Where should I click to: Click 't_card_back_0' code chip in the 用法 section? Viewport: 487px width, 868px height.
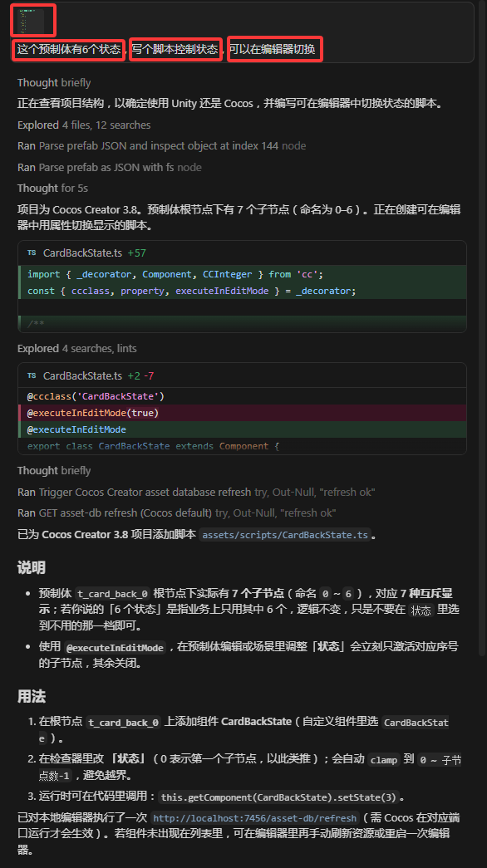(x=124, y=723)
